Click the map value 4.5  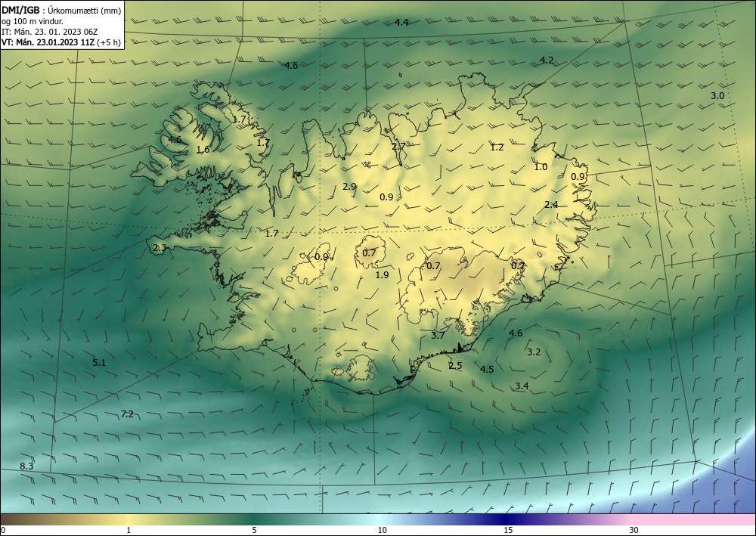pyautogui.click(x=487, y=370)
